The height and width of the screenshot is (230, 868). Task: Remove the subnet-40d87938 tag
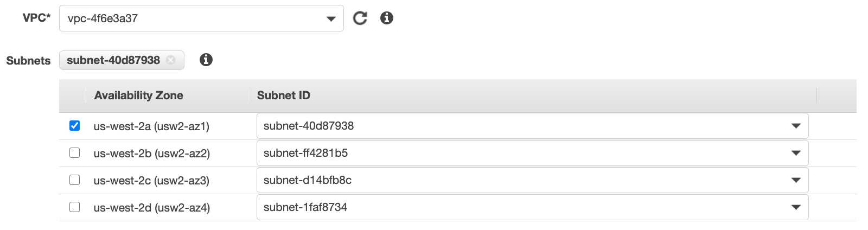(x=171, y=60)
